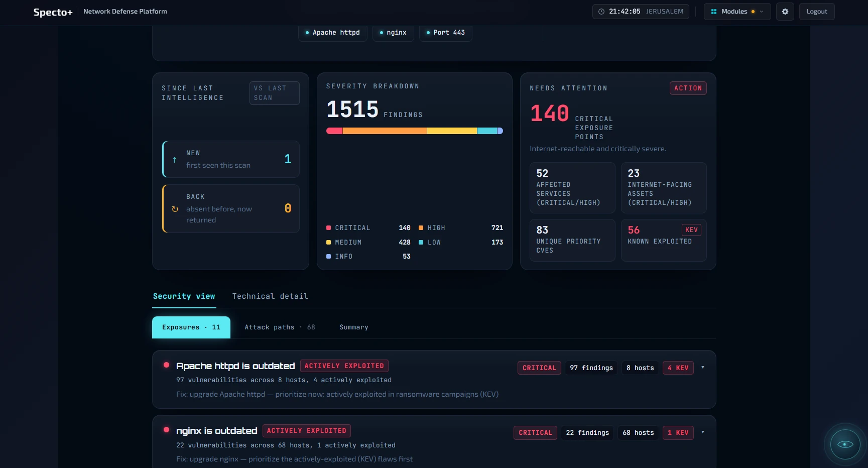Screen dimensions: 868x468
Task: Click the refresh icon in BACK card
Action: [175, 209]
